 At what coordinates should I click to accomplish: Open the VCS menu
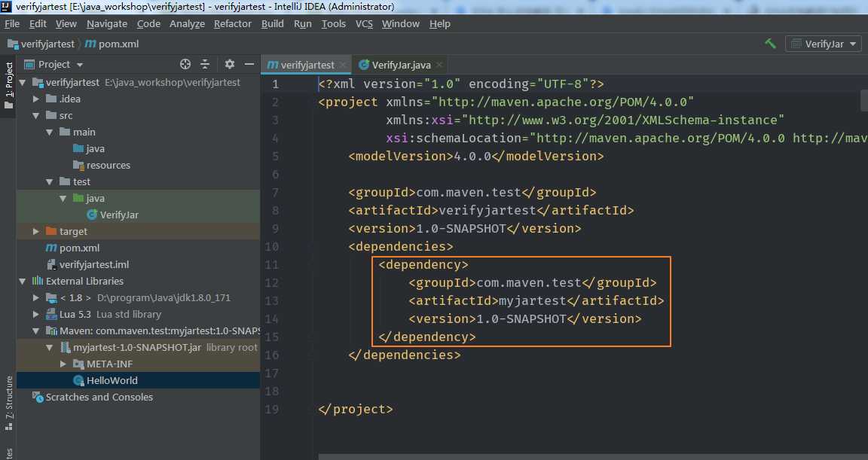[364, 24]
